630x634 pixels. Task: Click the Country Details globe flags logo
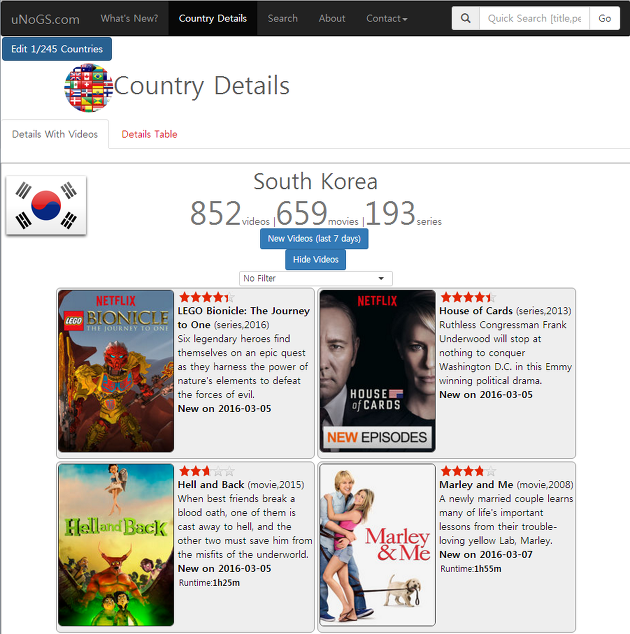click(x=89, y=87)
